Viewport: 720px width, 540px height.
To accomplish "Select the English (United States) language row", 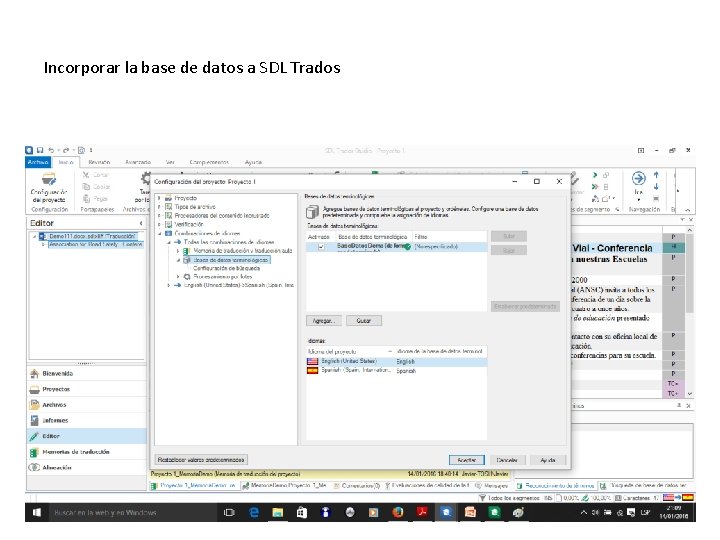I will pyautogui.click(x=397, y=361).
